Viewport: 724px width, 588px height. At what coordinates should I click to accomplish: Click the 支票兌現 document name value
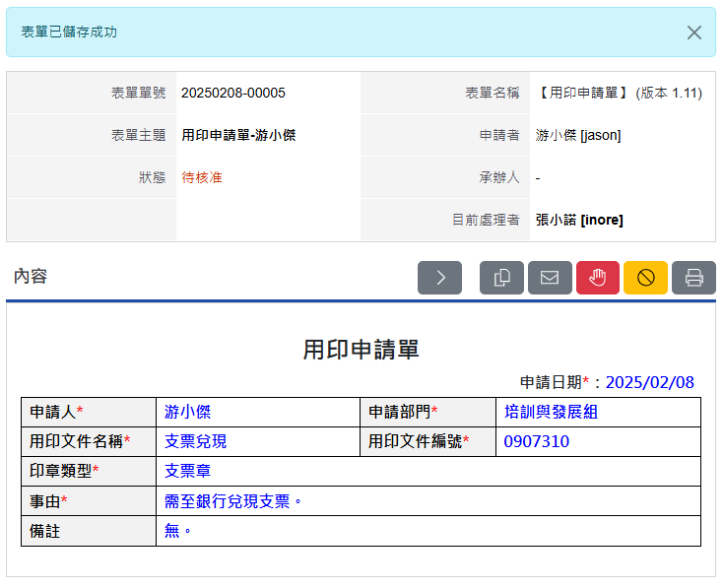pos(195,441)
